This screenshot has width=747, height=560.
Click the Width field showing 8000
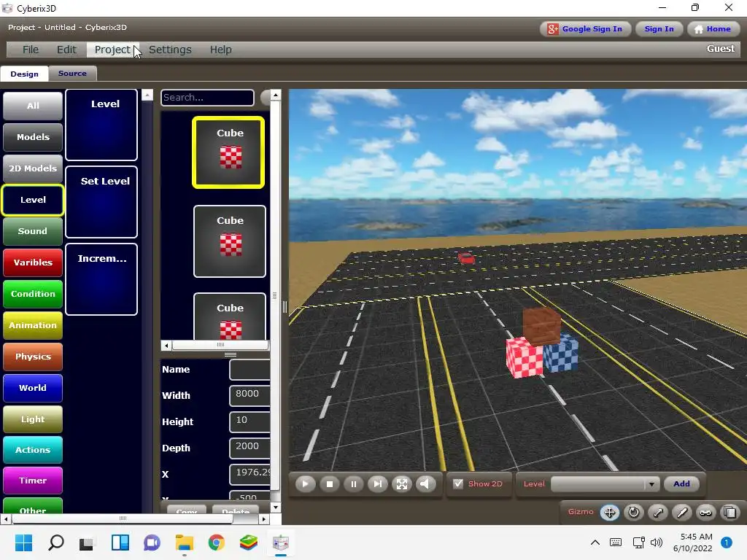point(249,396)
